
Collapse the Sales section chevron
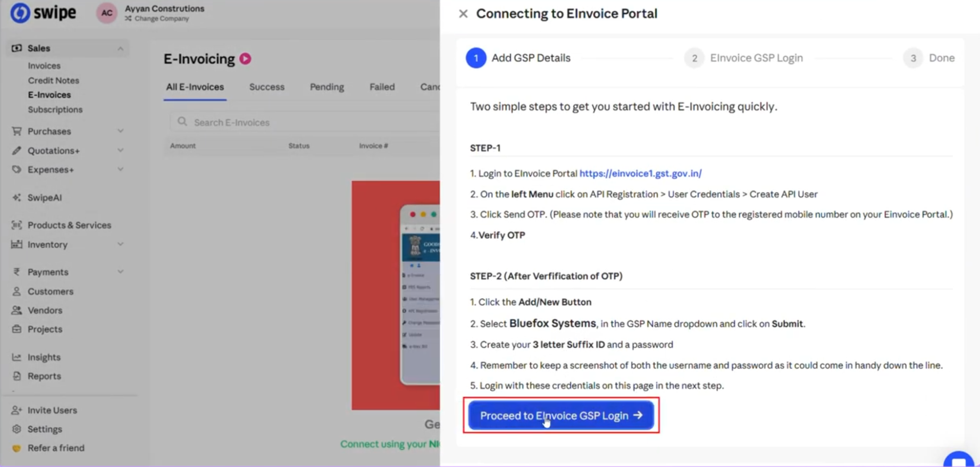pyautogui.click(x=121, y=48)
